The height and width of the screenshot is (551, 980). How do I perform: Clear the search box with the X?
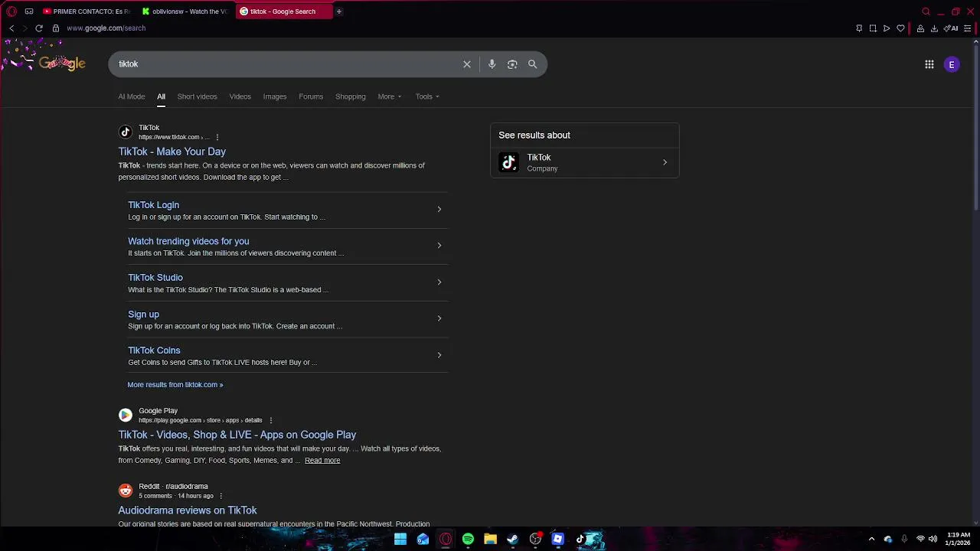pyautogui.click(x=467, y=64)
